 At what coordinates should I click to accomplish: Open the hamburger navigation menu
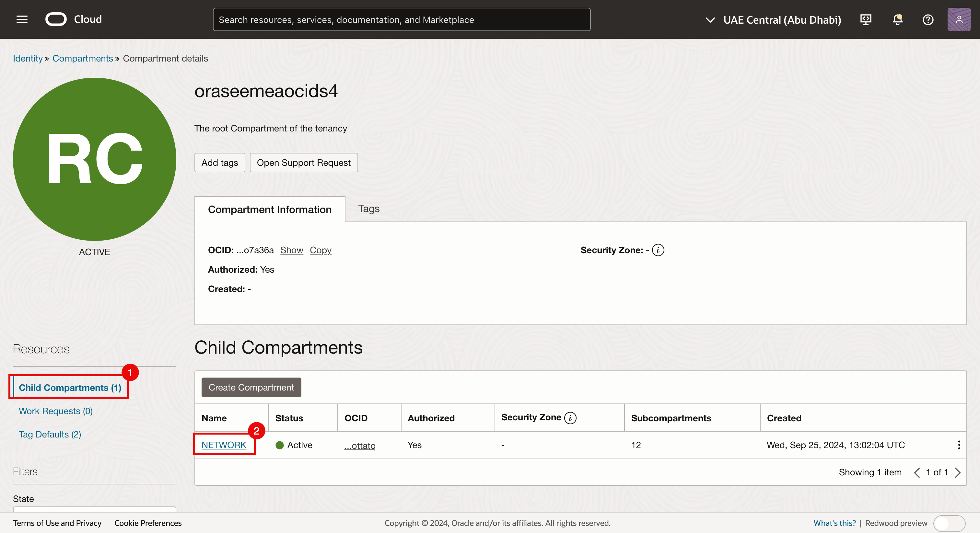(x=22, y=19)
